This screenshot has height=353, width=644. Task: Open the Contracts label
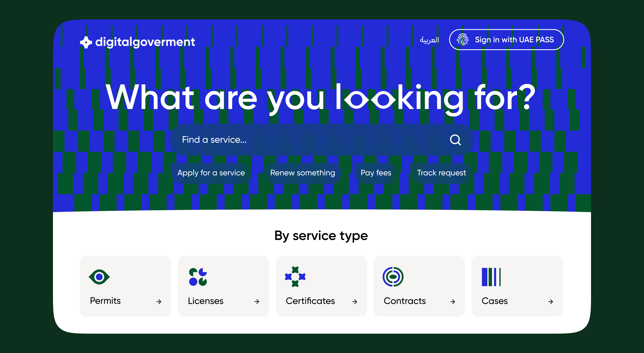tap(405, 301)
